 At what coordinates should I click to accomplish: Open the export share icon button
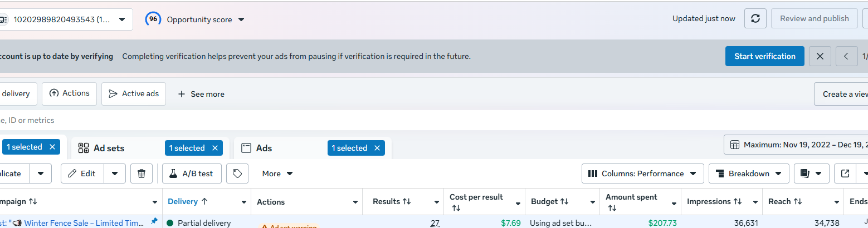[x=845, y=174]
